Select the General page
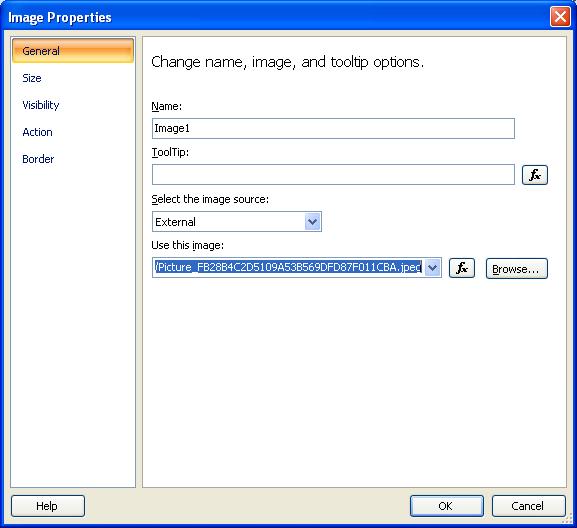Image resolution: width=577 pixels, height=528 pixels. coord(73,51)
